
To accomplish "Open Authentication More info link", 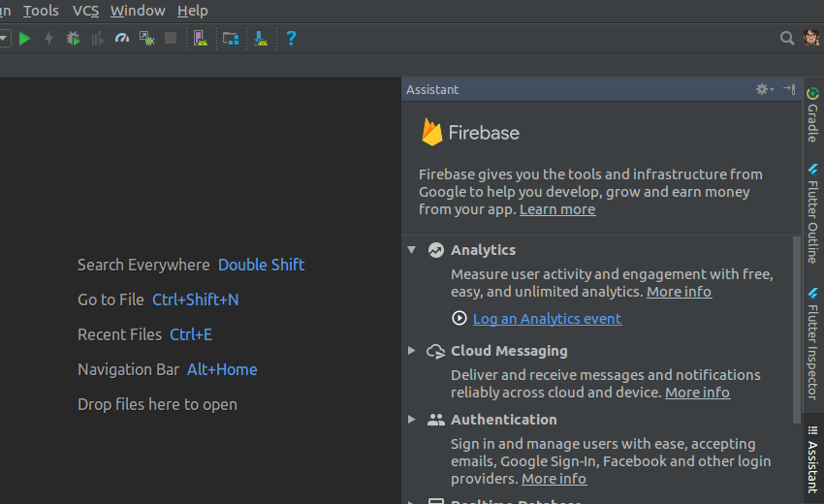I will [554, 479].
